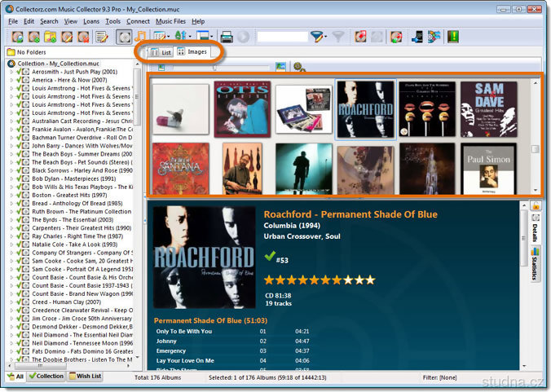Screen dimensions: 551x392
Task: Click the grey clear-filter funnel icon
Action: pos(337,37)
